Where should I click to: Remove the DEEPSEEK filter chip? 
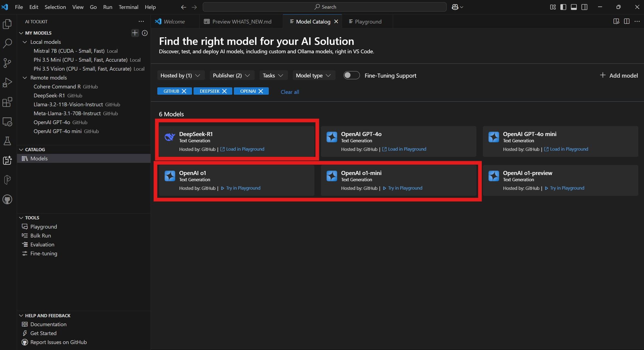tap(225, 91)
